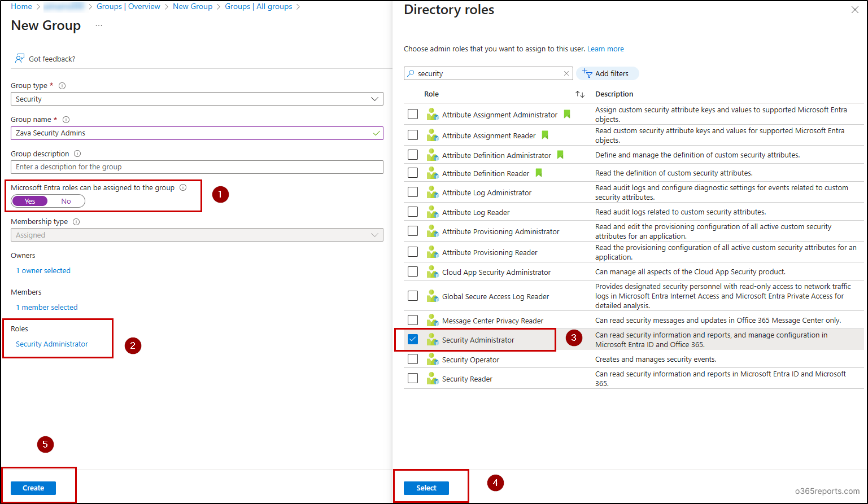The width and height of the screenshot is (868, 504).
Task: Click the ellipsis next to New Group title
Action: click(x=99, y=25)
